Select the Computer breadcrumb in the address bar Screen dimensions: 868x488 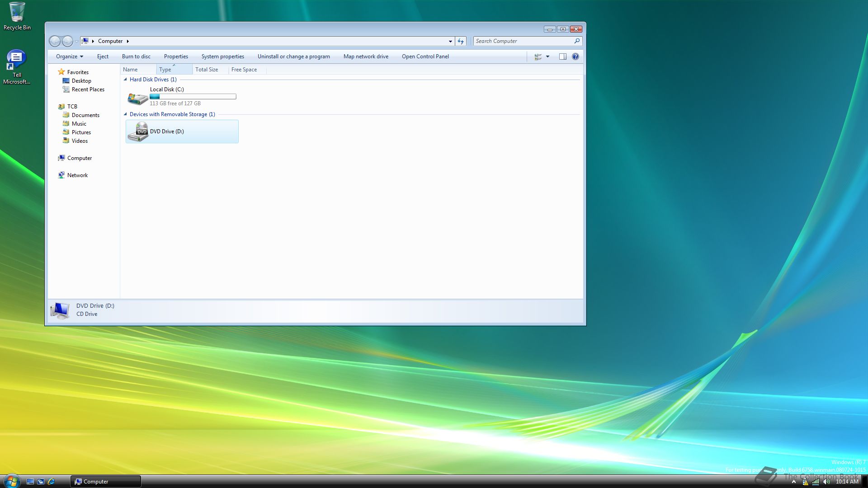[110, 41]
